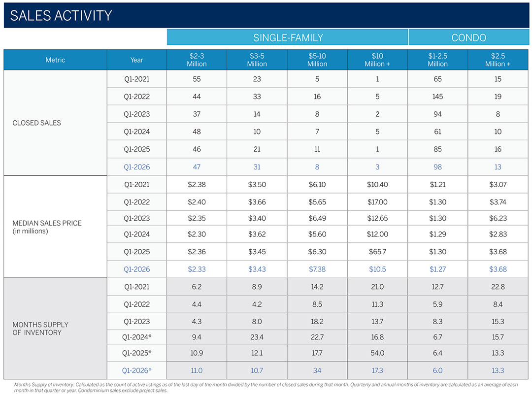Click the MONTHS SUPPLY OF INVENTORY label
Screen dimensions: 532x396
click(40, 328)
